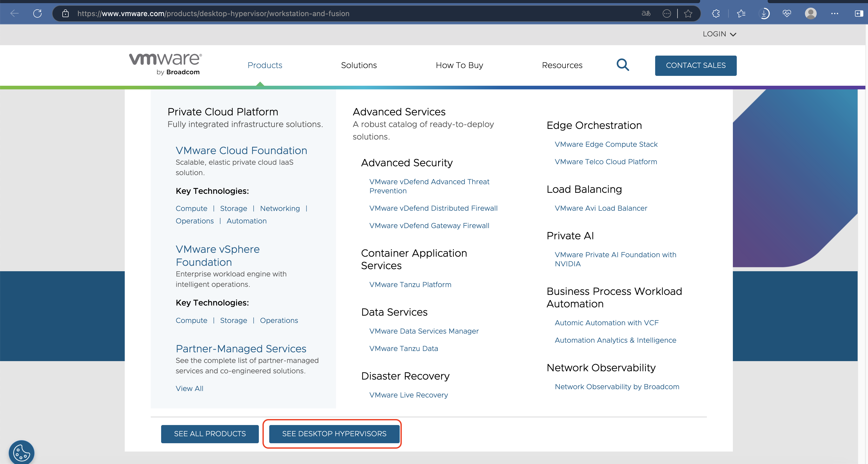Bookmark page with the star icon
Viewport: 868px width, 464px height.
[688, 14]
